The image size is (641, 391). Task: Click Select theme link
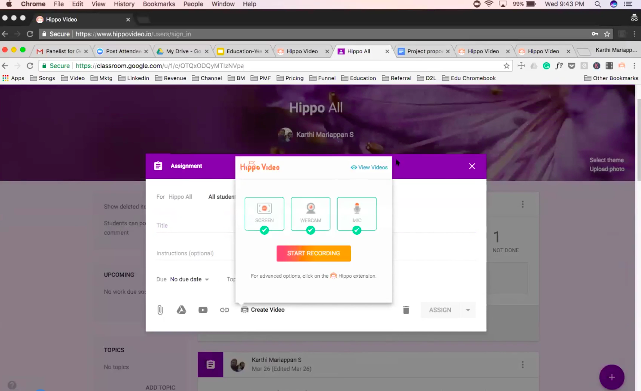point(607,160)
